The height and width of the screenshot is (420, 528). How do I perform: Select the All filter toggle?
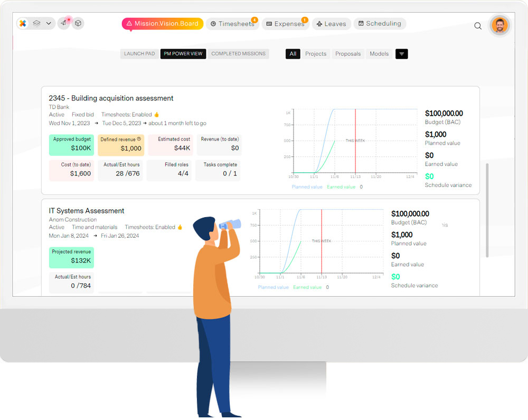(293, 53)
